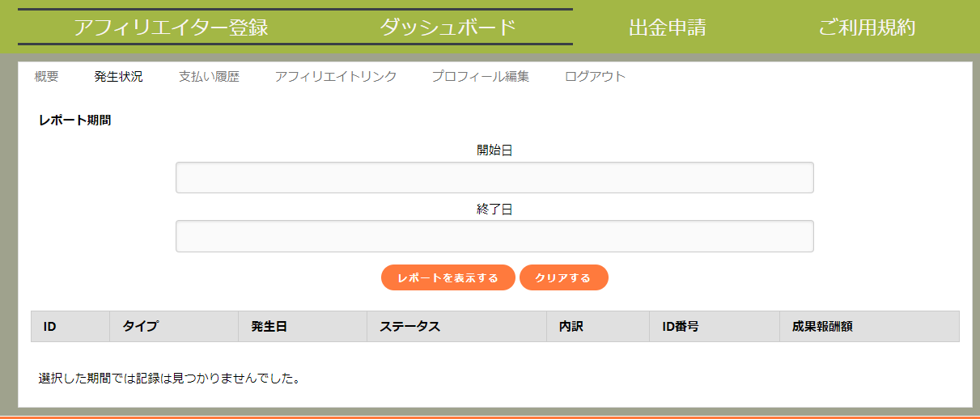Focus the 終了日 date input field
The width and height of the screenshot is (980, 419).
[494, 236]
